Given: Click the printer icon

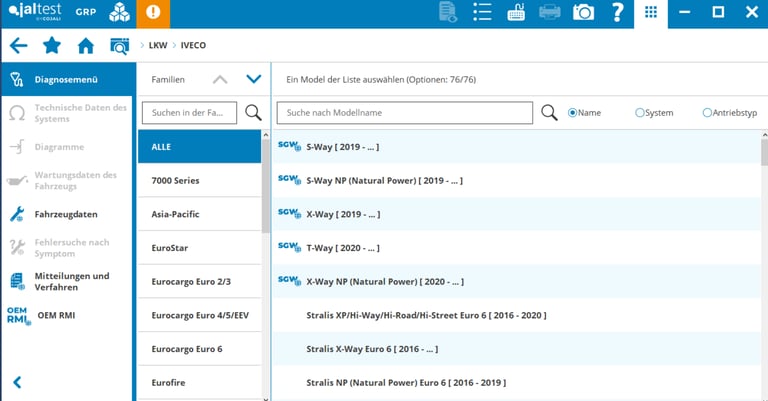Looking at the screenshot, I should (550, 12).
